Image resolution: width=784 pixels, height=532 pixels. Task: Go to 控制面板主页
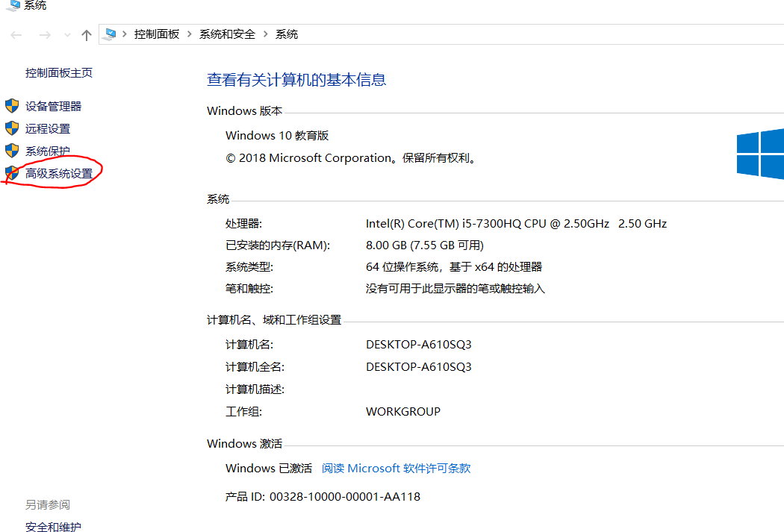59,73
